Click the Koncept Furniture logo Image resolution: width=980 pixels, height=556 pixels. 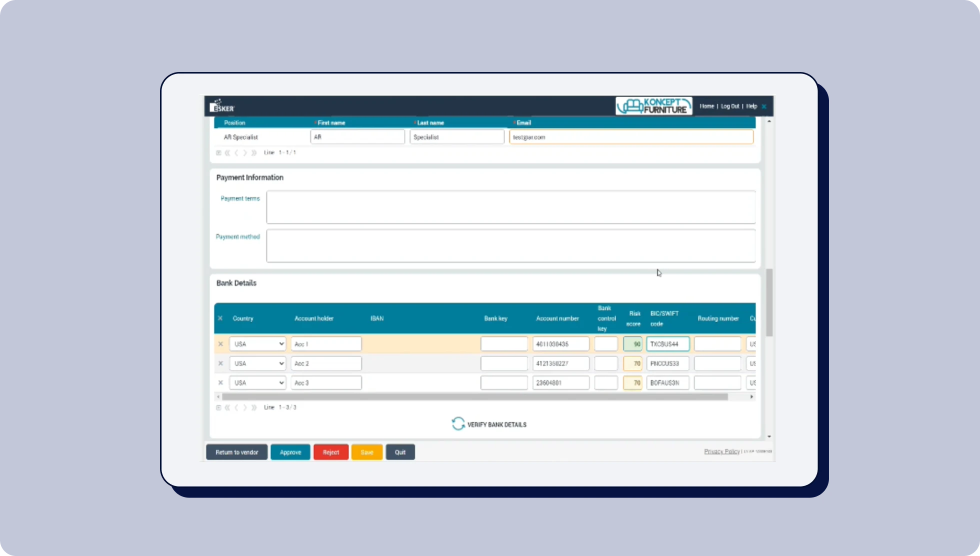tap(653, 106)
